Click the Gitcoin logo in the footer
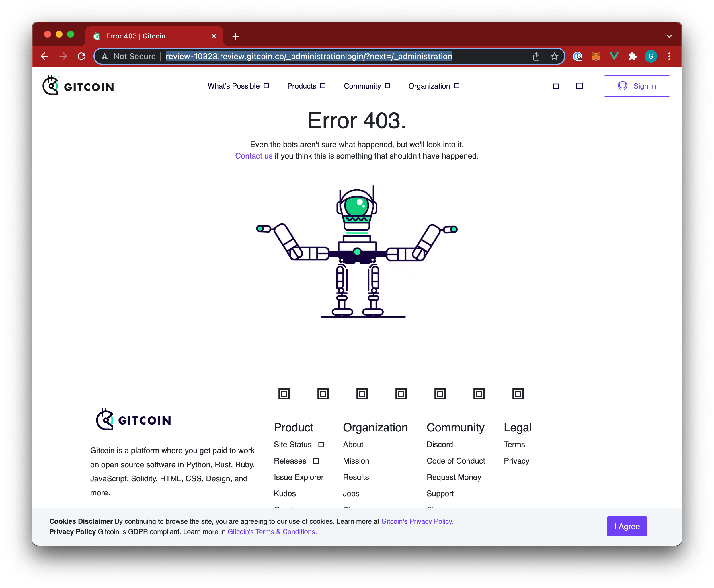Viewport: 714px width, 588px height. tap(133, 419)
